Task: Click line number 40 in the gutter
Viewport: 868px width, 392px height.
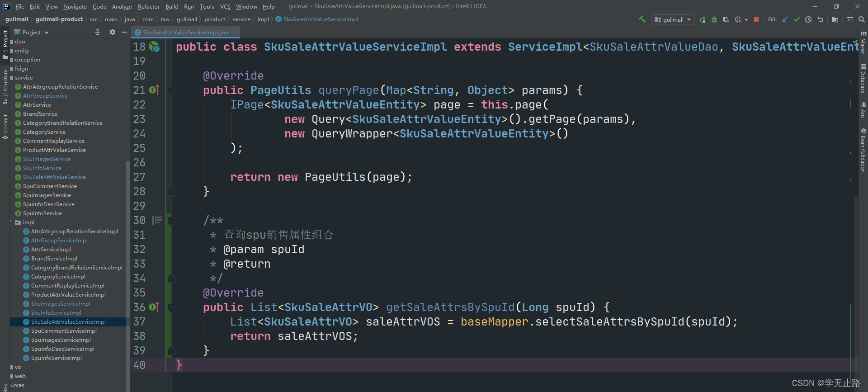Action: tap(139, 365)
